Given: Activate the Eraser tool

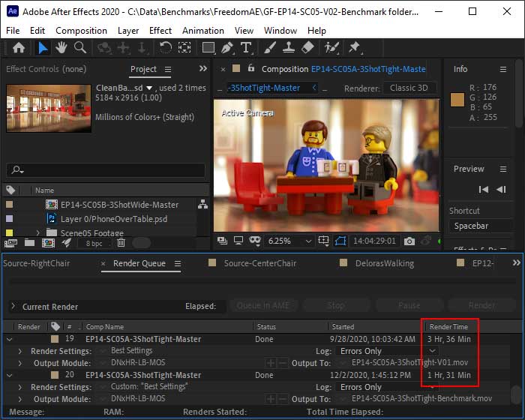Looking at the screenshot, I should tap(307, 47).
